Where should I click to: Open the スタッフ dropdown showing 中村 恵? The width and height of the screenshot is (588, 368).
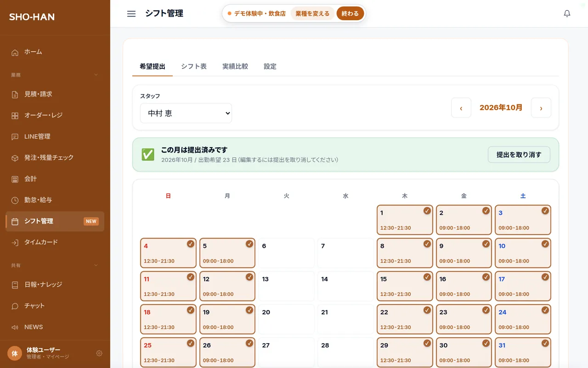pos(186,113)
